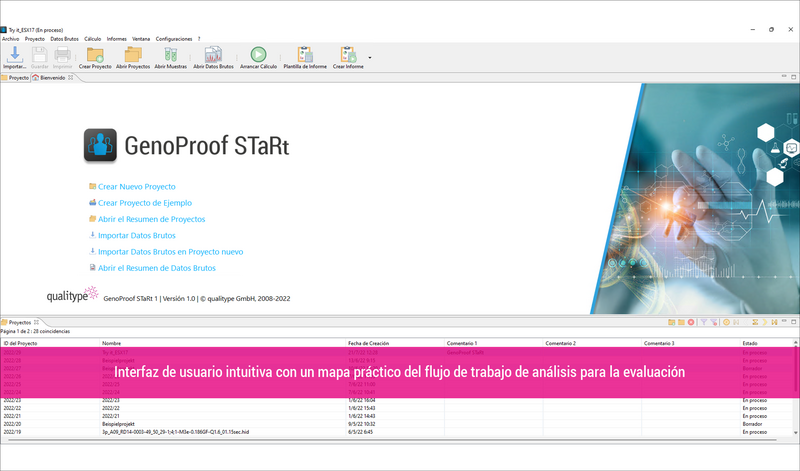Click the red delete icon in Proyectos panel
The image size is (800, 471).
point(691,322)
